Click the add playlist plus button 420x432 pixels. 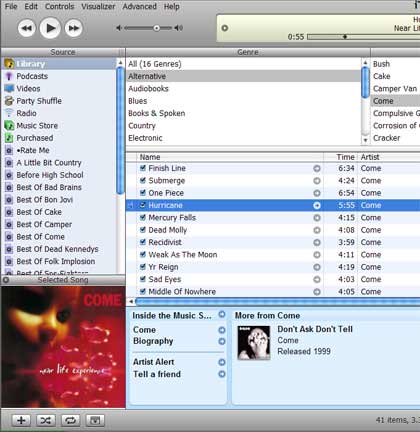[21, 420]
